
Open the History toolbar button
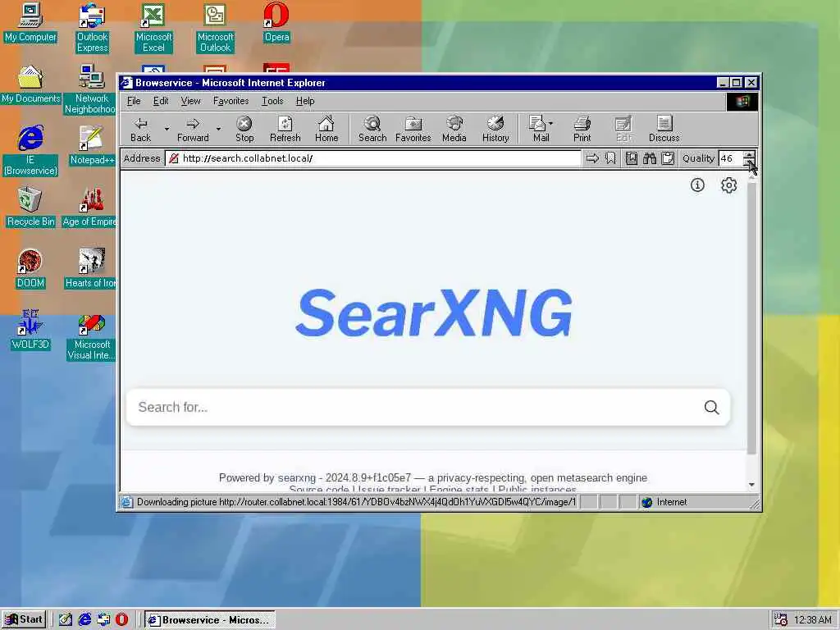point(495,129)
